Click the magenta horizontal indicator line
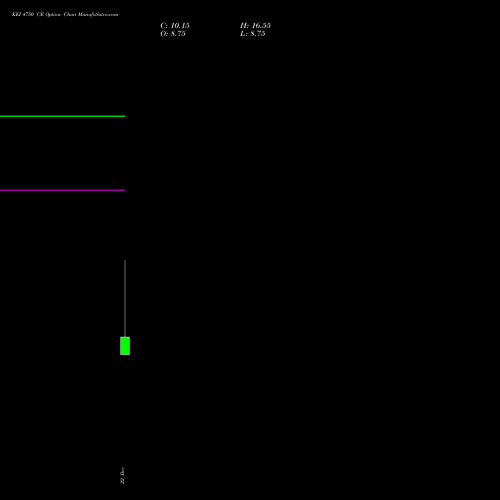This screenshot has height=500, width=500. tap(62, 190)
